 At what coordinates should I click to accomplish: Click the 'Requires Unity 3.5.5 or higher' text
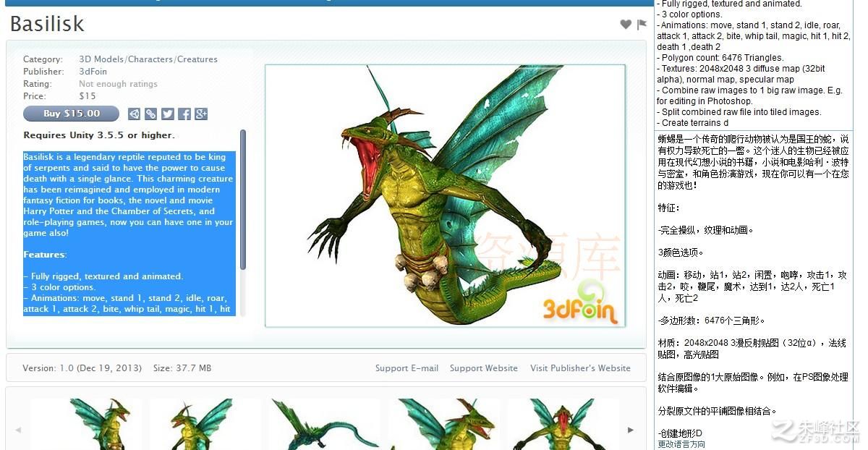click(x=99, y=135)
